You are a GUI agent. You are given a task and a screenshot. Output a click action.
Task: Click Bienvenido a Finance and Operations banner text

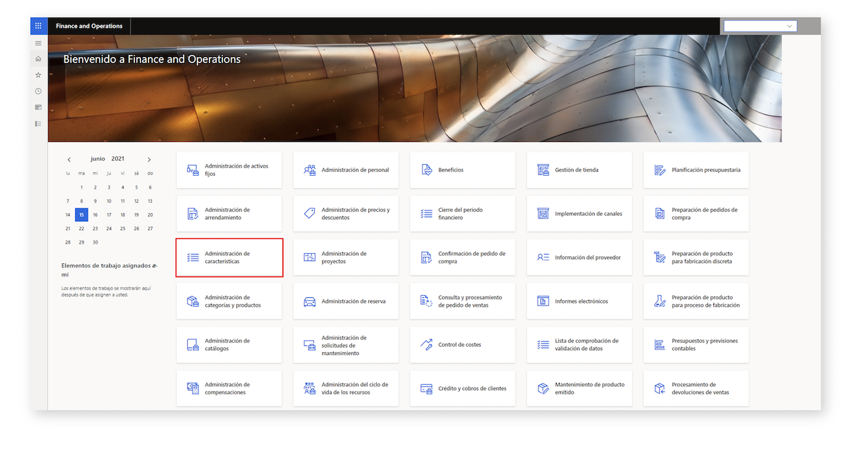(152, 59)
